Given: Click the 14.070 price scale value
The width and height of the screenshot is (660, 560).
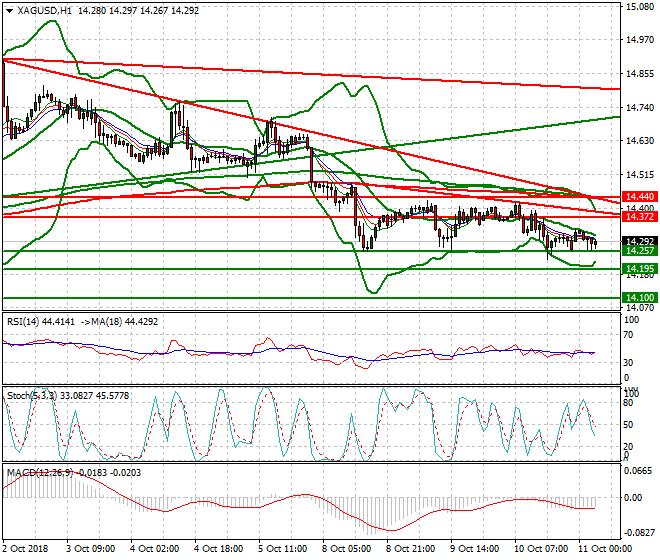Looking at the screenshot, I should (x=640, y=308).
